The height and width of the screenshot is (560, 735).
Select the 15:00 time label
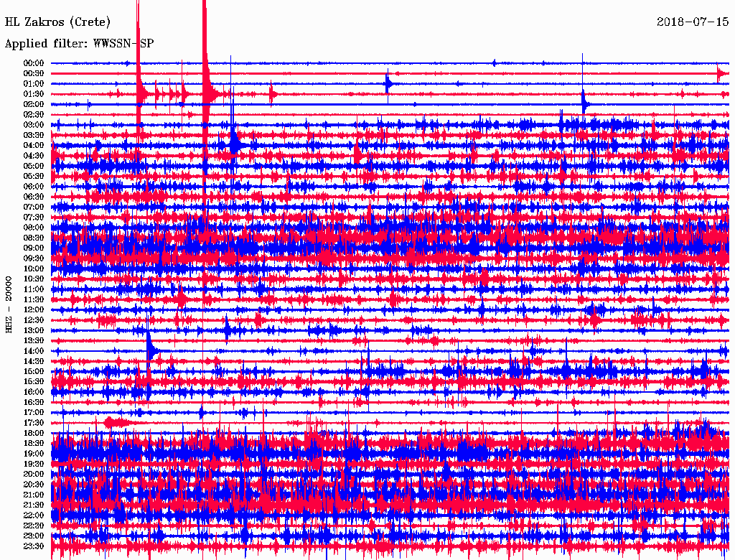pos(34,371)
